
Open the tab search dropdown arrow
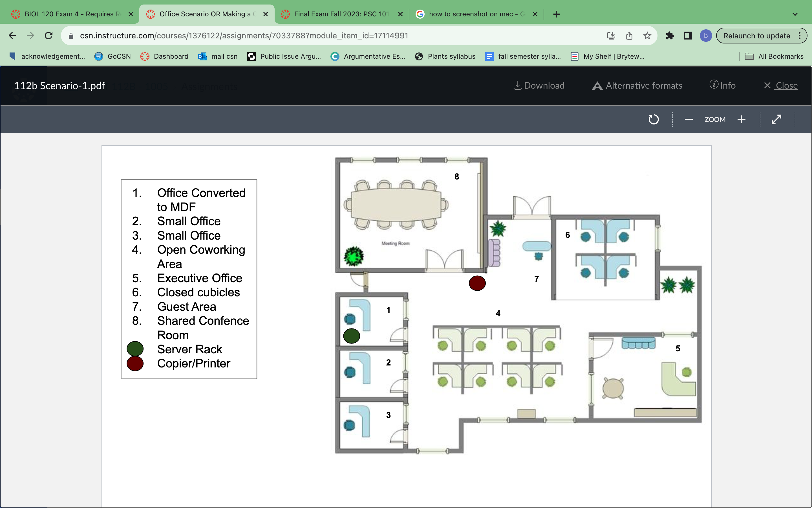(795, 14)
